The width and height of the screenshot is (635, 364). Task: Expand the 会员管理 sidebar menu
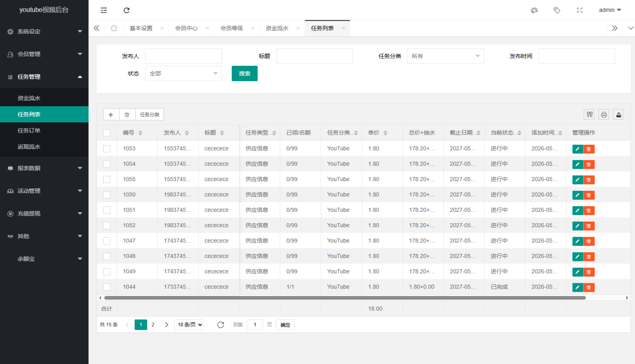click(44, 54)
